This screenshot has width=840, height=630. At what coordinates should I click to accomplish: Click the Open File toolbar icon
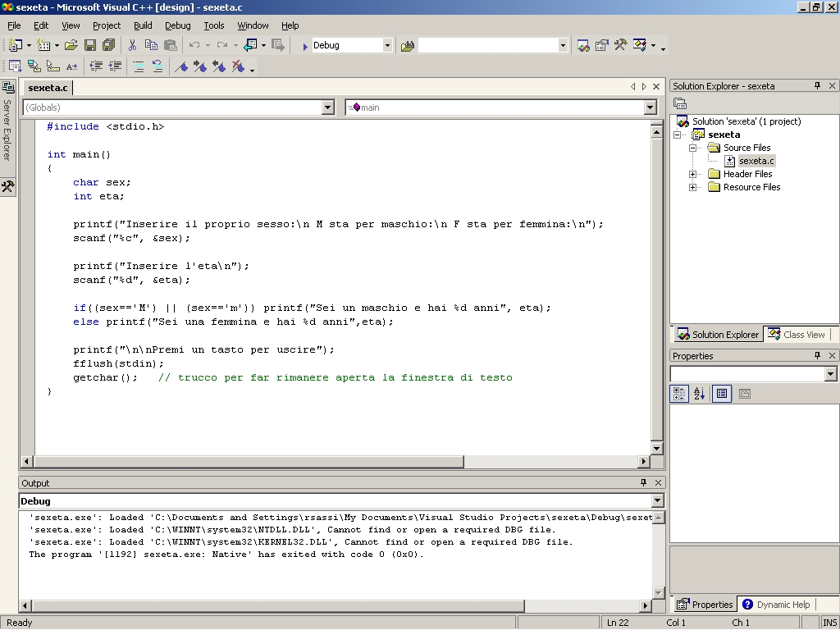pos(71,46)
